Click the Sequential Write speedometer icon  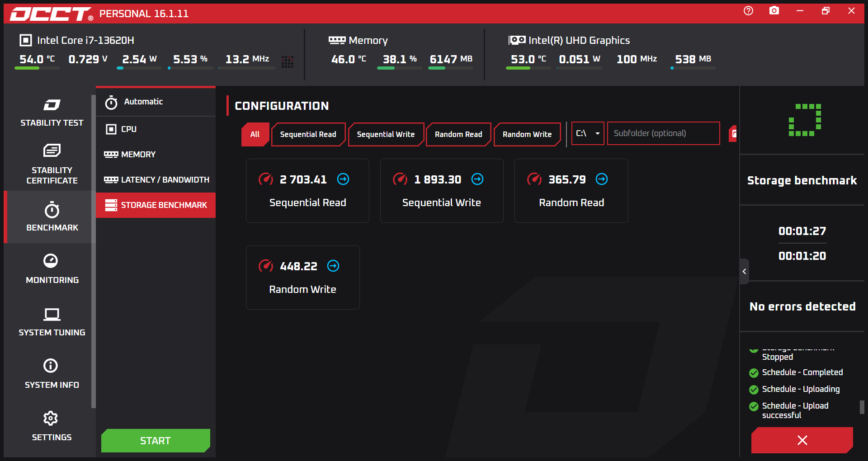click(x=400, y=179)
